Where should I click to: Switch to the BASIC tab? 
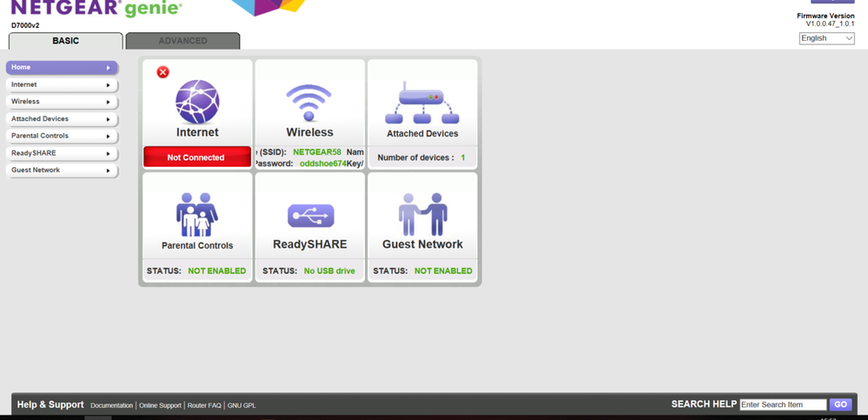(x=66, y=41)
